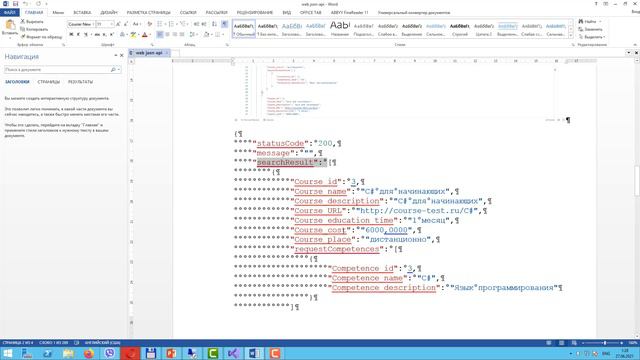This screenshot has width=640, height=360.
Task: Click the Undo arrow in quick access toolbar
Action: (x=26, y=4)
